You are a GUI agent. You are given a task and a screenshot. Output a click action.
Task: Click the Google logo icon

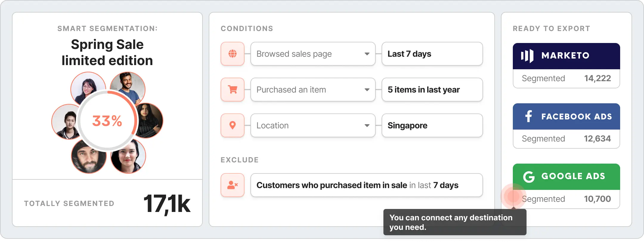[x=529, y=177]
